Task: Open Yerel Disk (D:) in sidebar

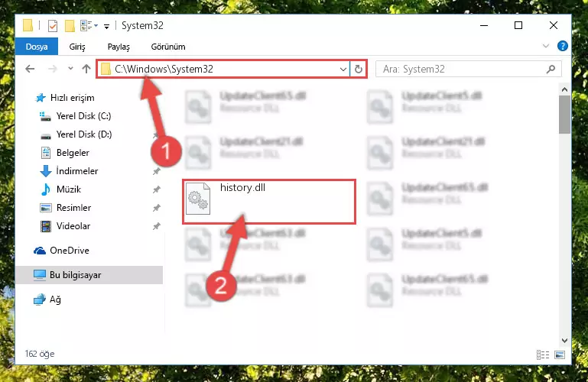Action: coord(76,134)
